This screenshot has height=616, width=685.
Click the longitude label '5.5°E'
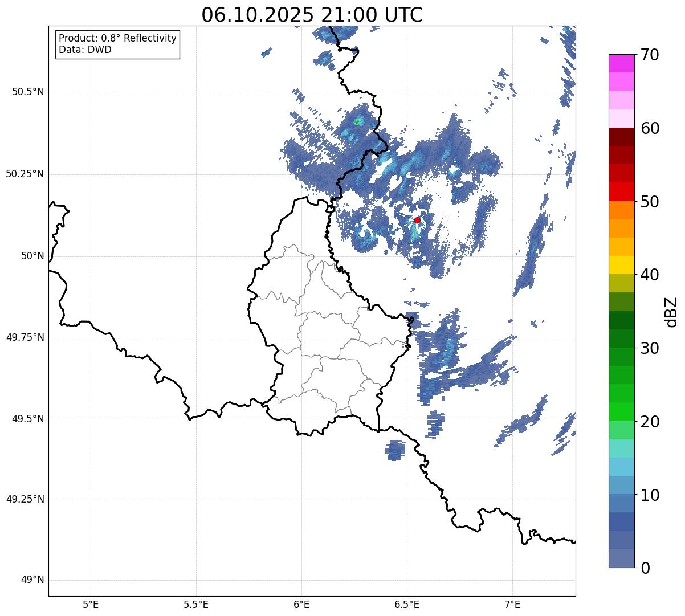pyautogui.click(x=196, y=604)
